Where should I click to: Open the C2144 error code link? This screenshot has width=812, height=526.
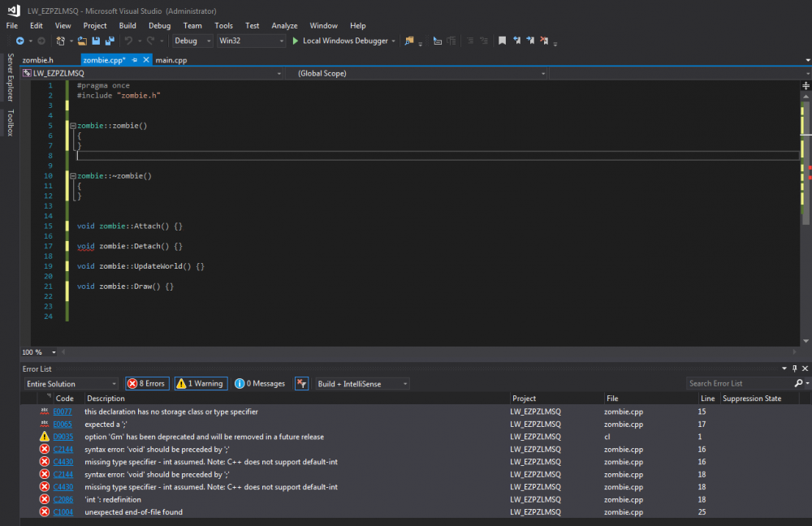[63, 449]
